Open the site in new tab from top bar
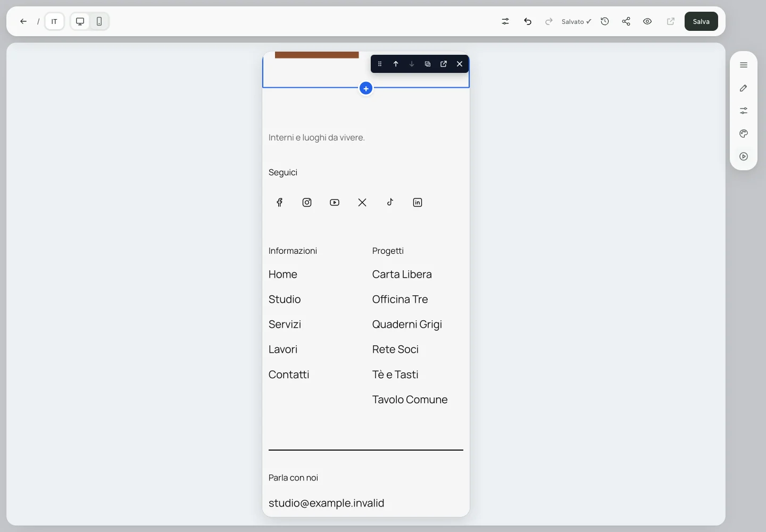 pyautogui.click(x=671, y=21)
